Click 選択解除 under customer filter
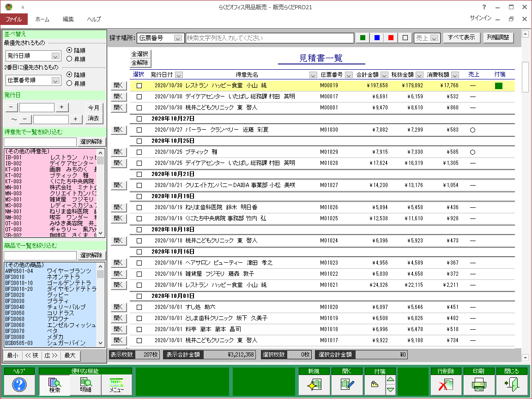Screen dimensions: 532x399 pos(91,142)
